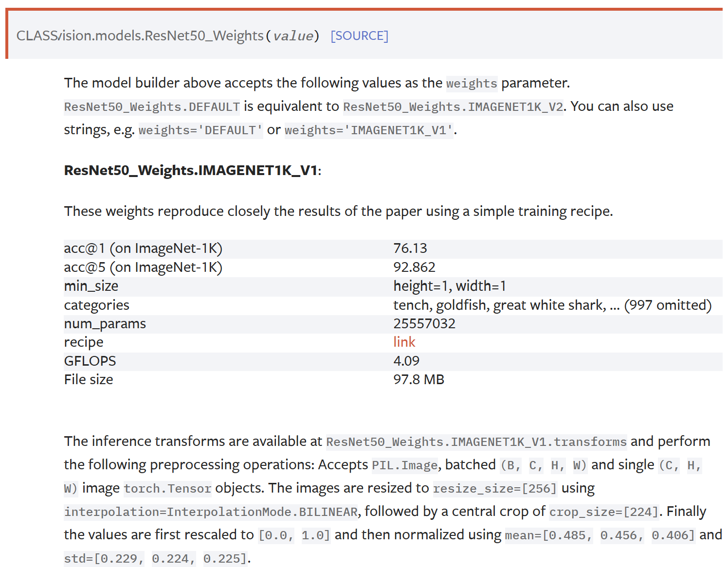Click the std=[0.229, code text

tap(104, 559)
